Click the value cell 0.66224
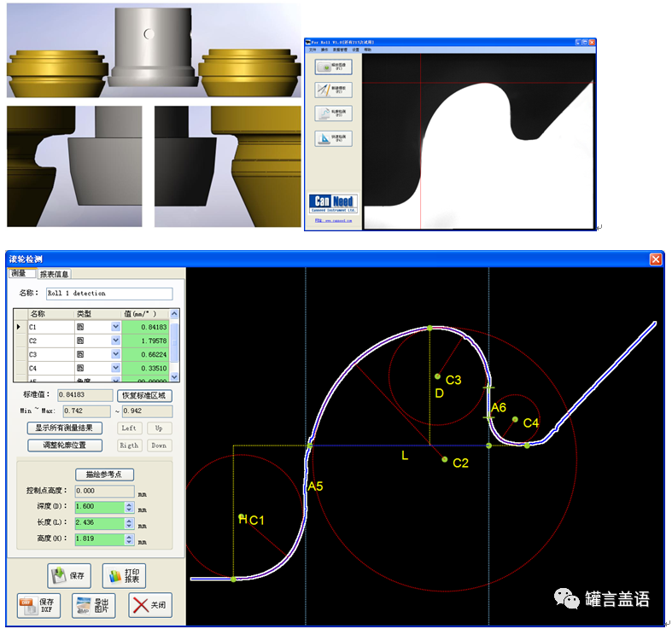The height and width of the screenshot is (629, 672). click(145, 354)
